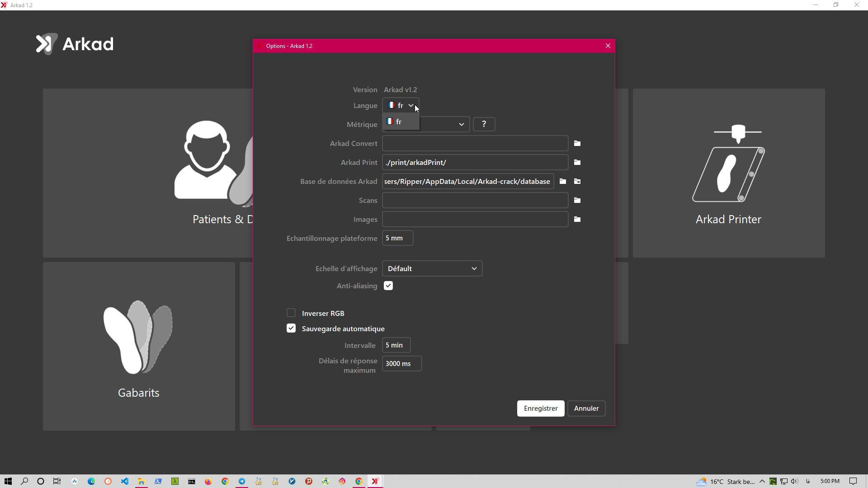Edit the Arkad Print path field
Screen dimensions: 868x488
tap(475, 162)
